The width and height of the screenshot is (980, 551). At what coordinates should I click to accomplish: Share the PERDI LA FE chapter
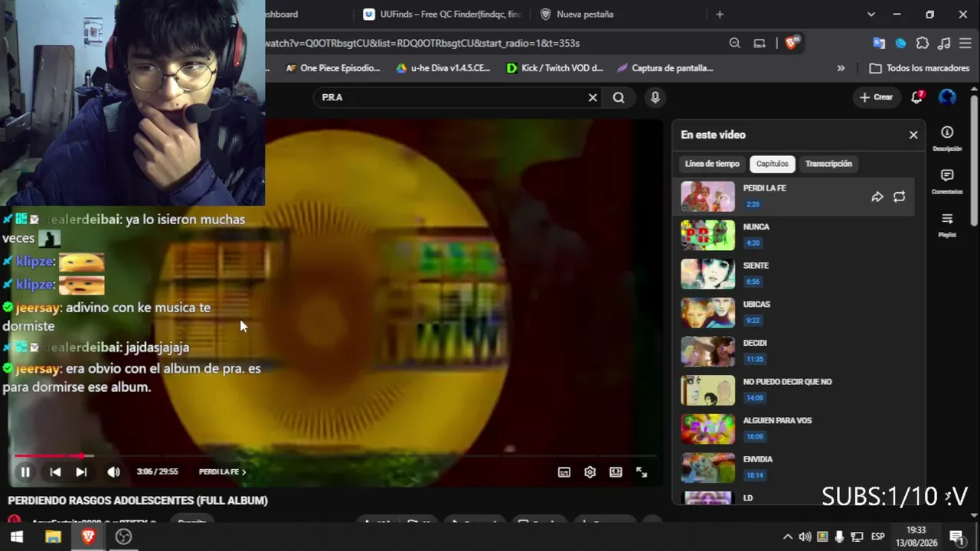[877, 197]
